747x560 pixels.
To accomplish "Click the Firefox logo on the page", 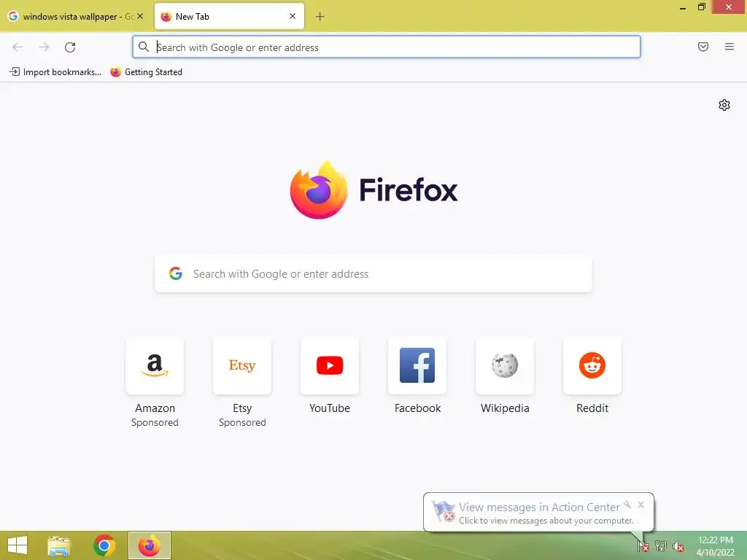I will pos(319,190).
